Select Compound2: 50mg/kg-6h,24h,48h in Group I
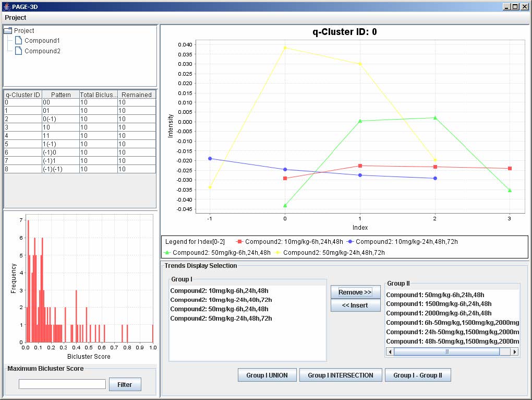The height and width of the screenshot is (400, 532). click(x=219, y=309)
